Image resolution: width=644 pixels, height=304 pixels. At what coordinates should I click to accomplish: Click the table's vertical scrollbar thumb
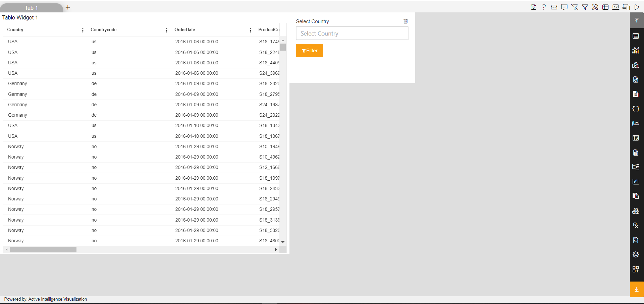click(x=283, y=47)
